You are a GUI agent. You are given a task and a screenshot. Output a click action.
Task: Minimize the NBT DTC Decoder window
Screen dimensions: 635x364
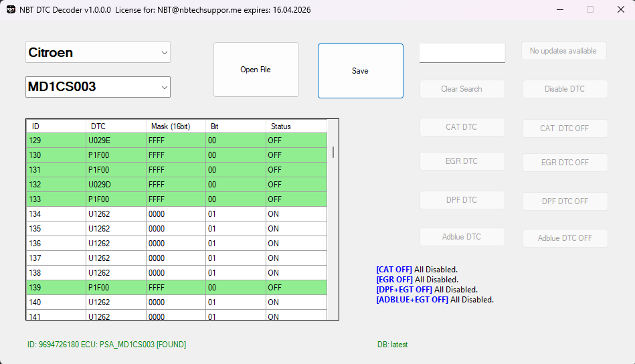click(559, 10)
